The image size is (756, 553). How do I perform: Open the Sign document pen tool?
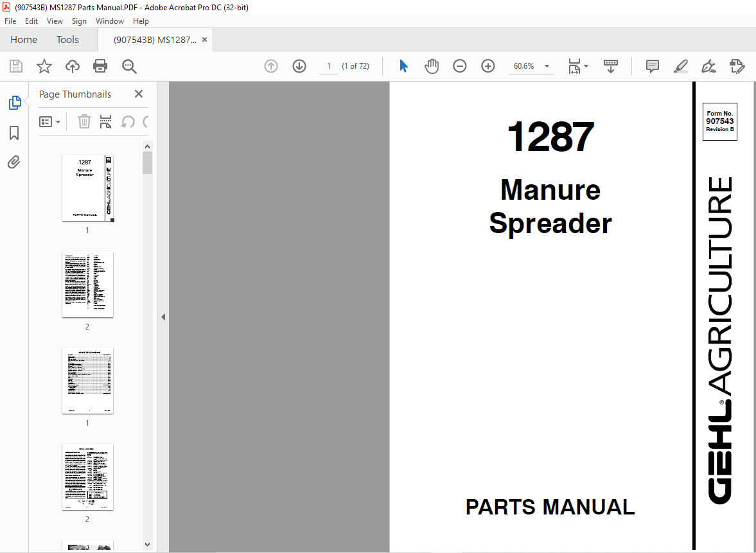708,66
